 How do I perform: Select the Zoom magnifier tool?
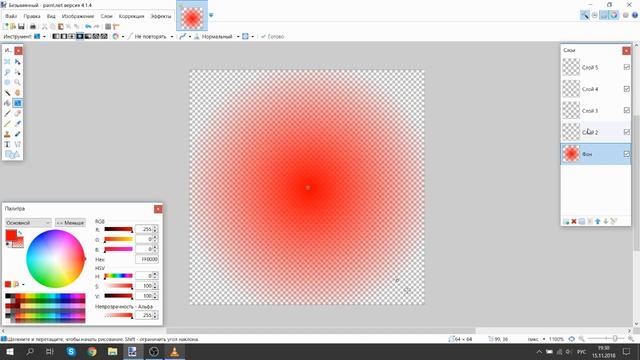coord(18,82)
